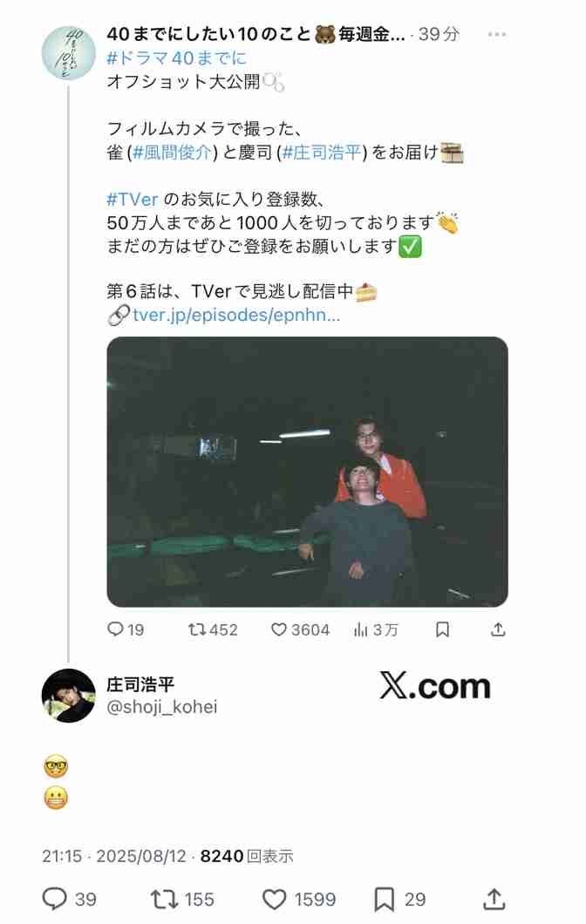Reply to the quoted post with 19 comments
Screen dimensions: 586x924
click(x=125, y=629)
